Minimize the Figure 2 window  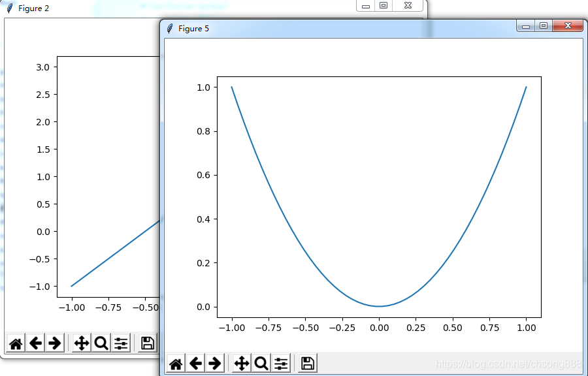click(x=365, y=5)
